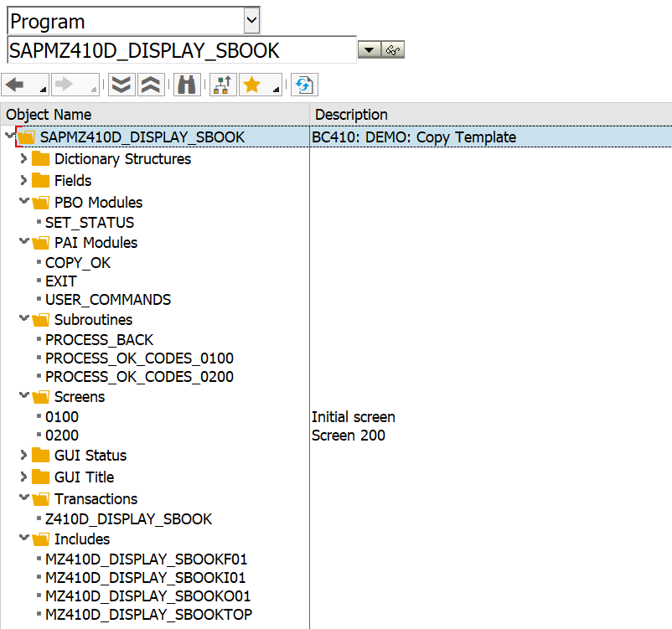
Task: Select the PROCESS_OK_CODES_0100 subroutine
Action: point(139,358)
